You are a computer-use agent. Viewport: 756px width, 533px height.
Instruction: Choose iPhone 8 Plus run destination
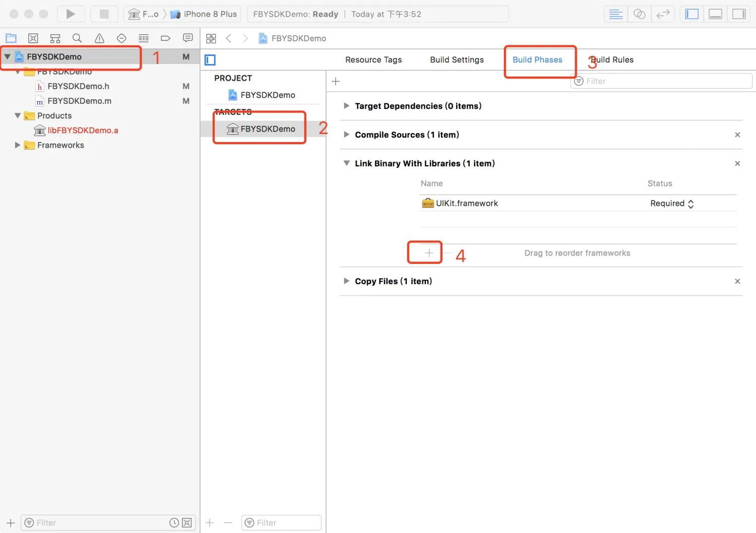point(204,14)
